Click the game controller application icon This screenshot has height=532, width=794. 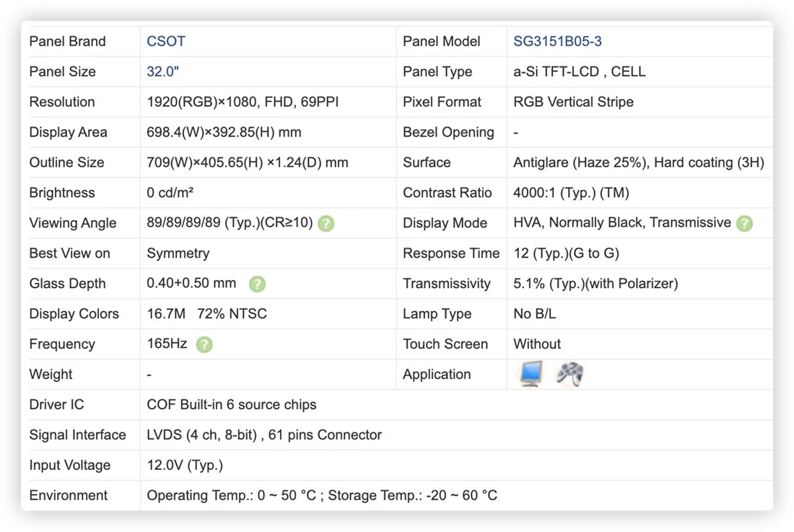570,374
